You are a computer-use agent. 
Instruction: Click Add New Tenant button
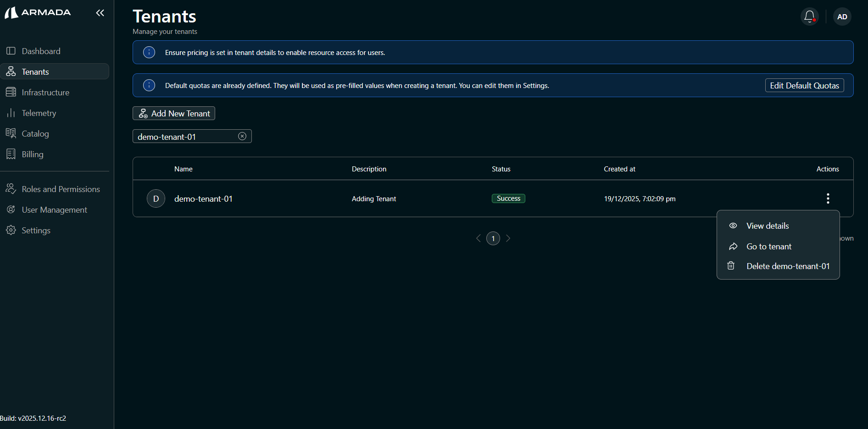click(x=174, y=113)
